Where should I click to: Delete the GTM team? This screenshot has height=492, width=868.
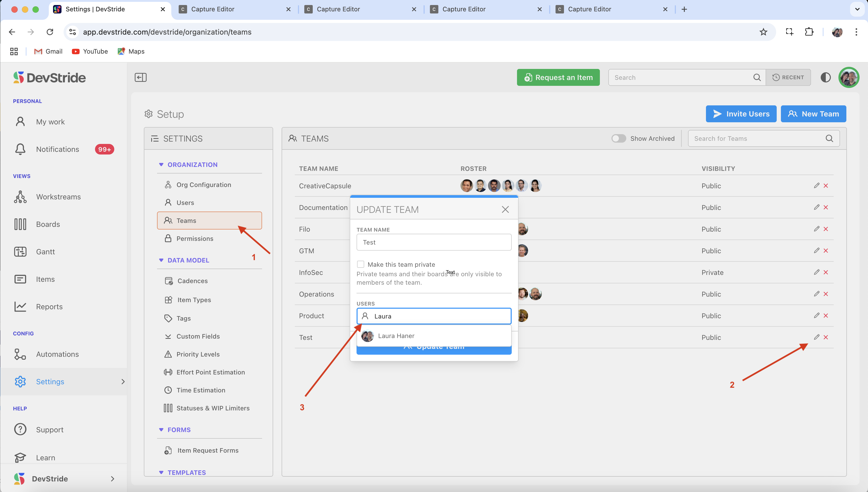[x=826, y=250]
